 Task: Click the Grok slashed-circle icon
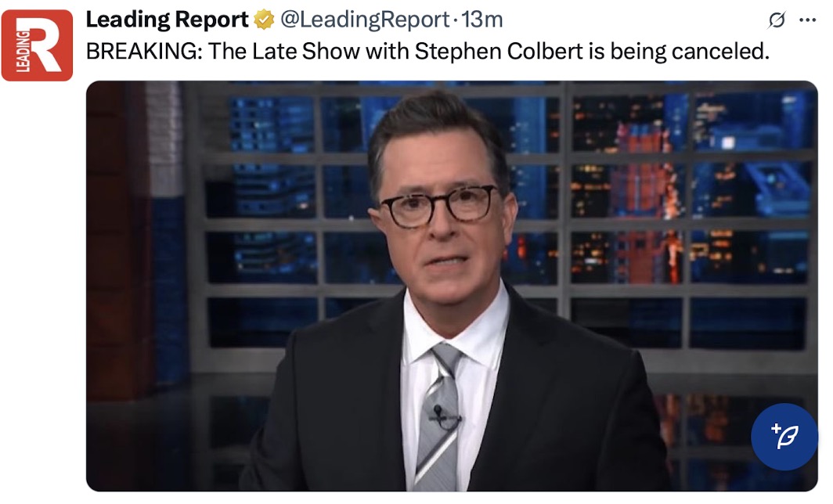click(776, 20)
